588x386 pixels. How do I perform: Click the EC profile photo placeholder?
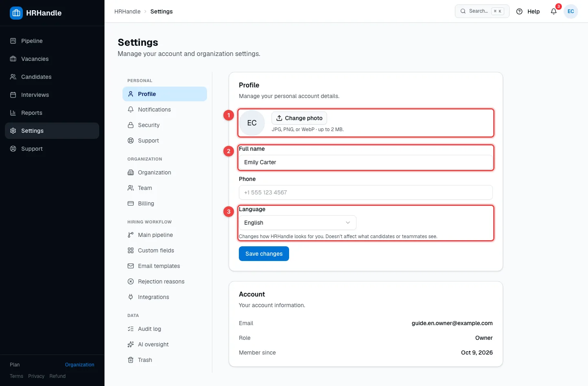tap(252, 123)
